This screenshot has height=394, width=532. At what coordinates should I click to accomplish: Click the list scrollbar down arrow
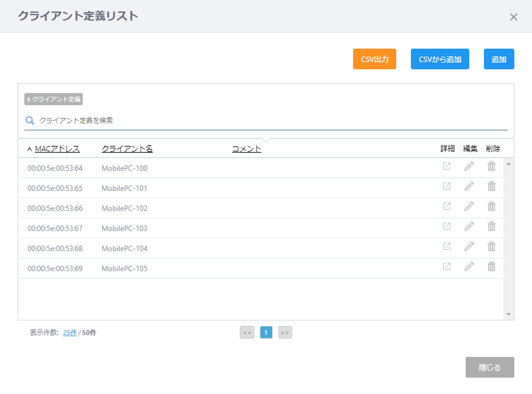coord(509,314)
